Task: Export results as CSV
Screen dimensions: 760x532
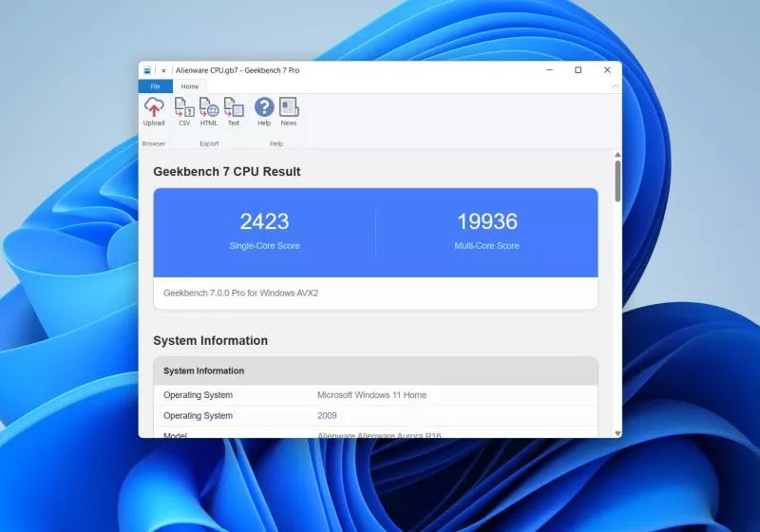Action: tap(184, 112)
